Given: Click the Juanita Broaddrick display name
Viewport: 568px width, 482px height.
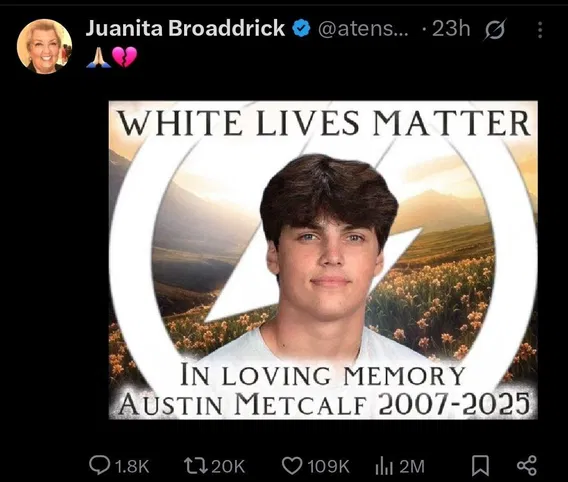Looking at the screenshot, I should (185, 28).
